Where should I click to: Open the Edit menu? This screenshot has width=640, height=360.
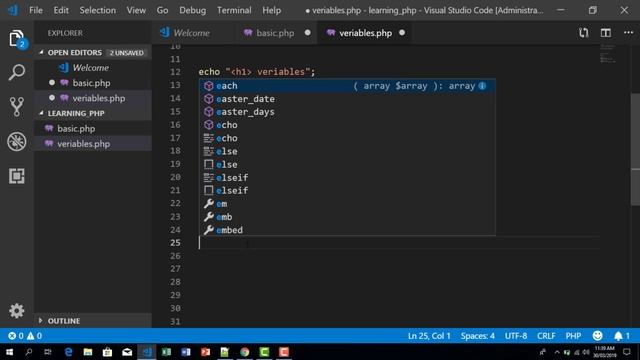pos(61,10)
